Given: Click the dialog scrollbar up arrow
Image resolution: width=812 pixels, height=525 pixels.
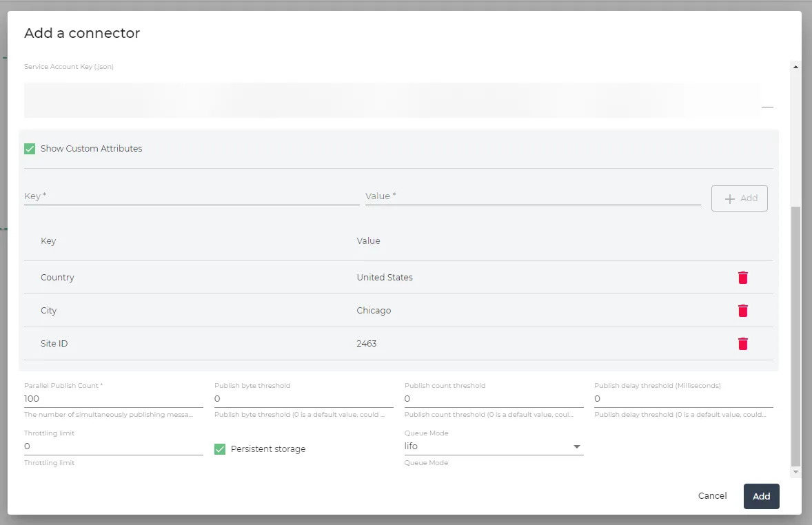Looking at the screenshot, I should coord(796,68).
